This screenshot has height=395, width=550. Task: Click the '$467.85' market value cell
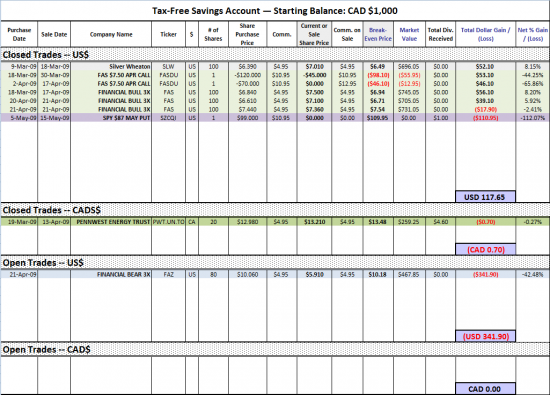tap(409, 274)
